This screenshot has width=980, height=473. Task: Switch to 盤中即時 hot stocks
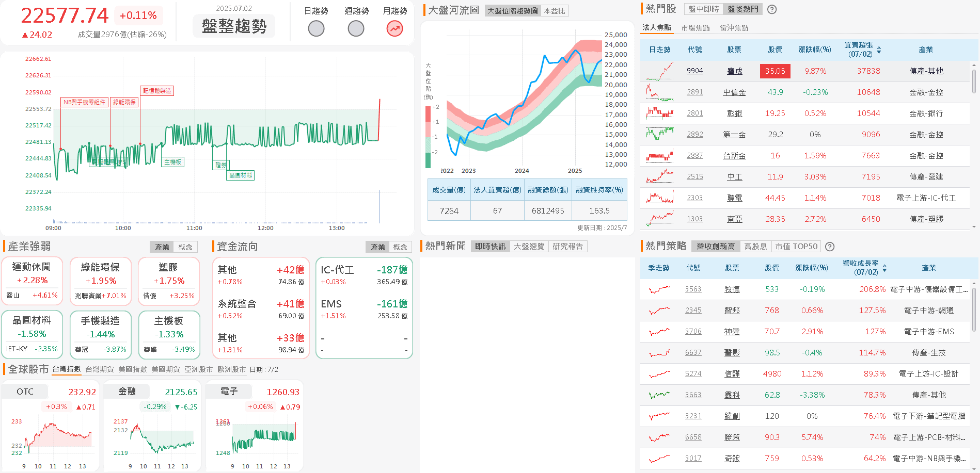point(703,9)
